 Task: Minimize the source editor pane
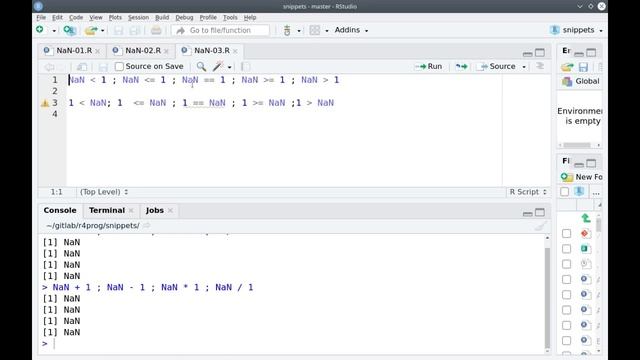527,53
